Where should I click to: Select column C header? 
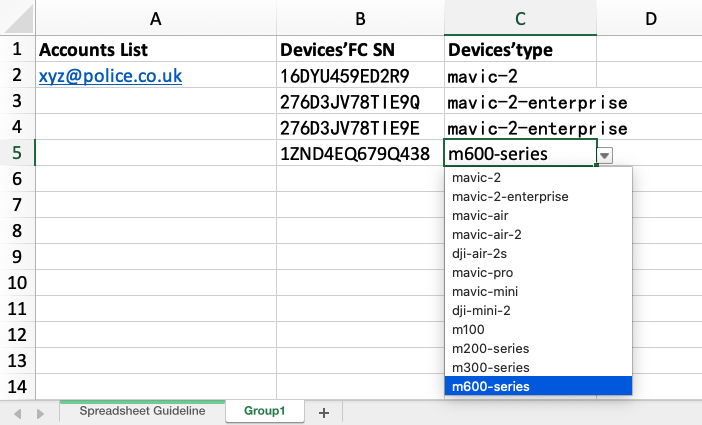click(x=520, y=18)
